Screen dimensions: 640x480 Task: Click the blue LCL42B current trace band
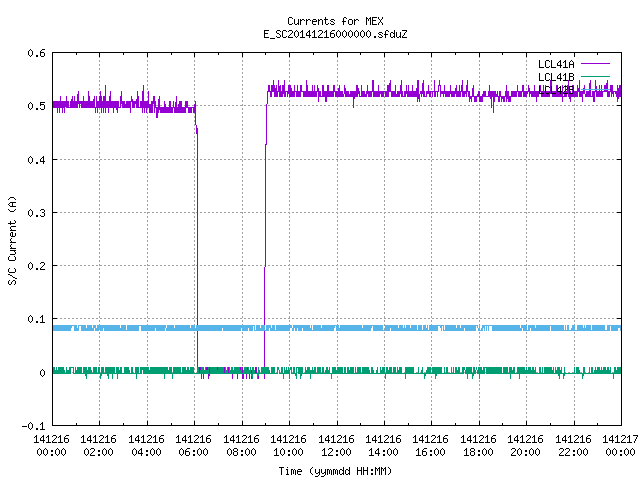[337, 328]
